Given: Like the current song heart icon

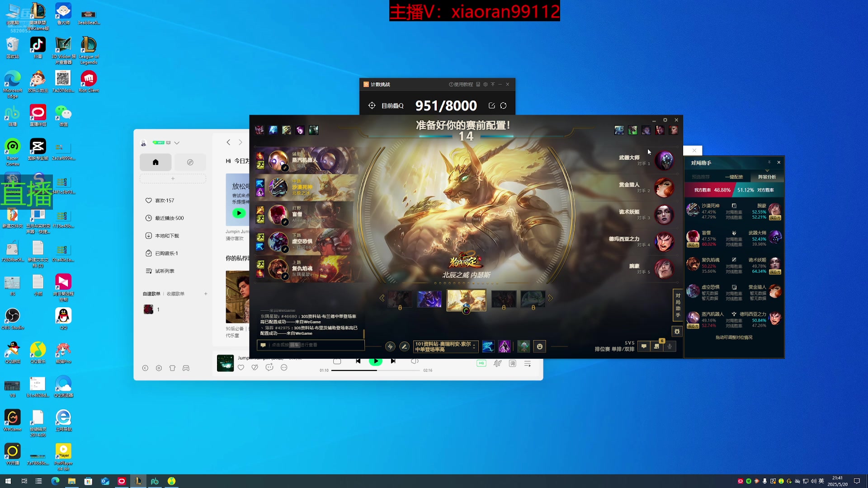Looking at the screenshot, I should coord(241,368).
